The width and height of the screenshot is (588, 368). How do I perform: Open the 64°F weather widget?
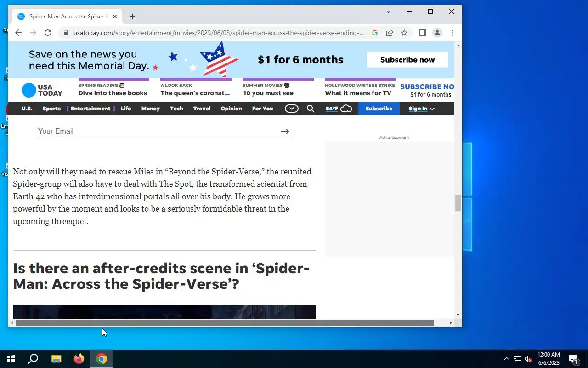click(x=339, y=109)
